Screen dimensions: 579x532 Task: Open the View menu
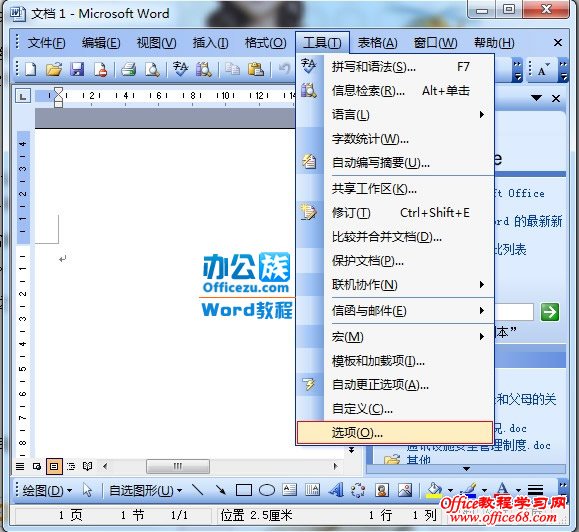156,43
